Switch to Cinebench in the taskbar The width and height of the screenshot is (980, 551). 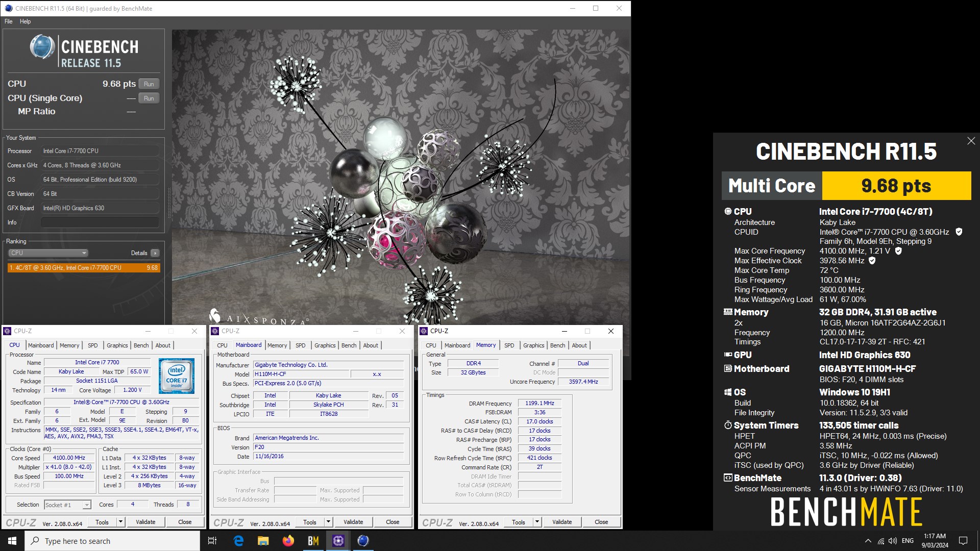[363, 541]
